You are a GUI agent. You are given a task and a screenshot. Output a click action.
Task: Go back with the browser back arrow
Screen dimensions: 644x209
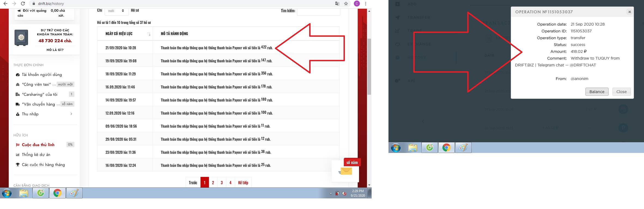[5, 4]
